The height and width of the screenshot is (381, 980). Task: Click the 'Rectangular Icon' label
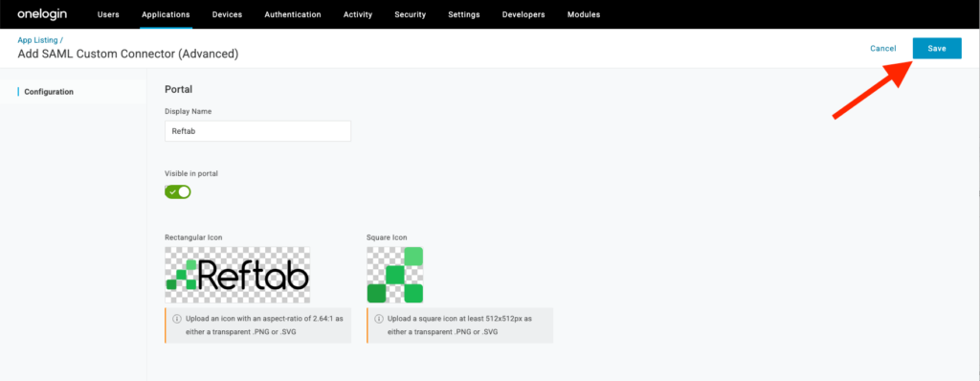click(193, 237)
